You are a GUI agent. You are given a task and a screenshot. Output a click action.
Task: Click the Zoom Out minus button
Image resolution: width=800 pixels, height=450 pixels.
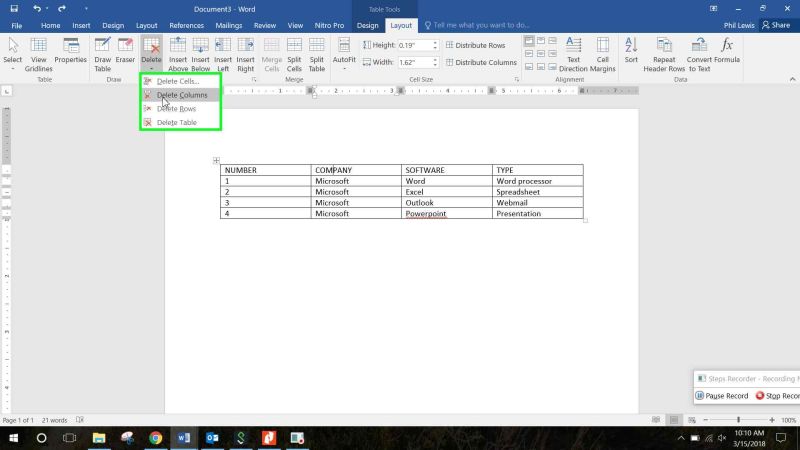(706, 420)
